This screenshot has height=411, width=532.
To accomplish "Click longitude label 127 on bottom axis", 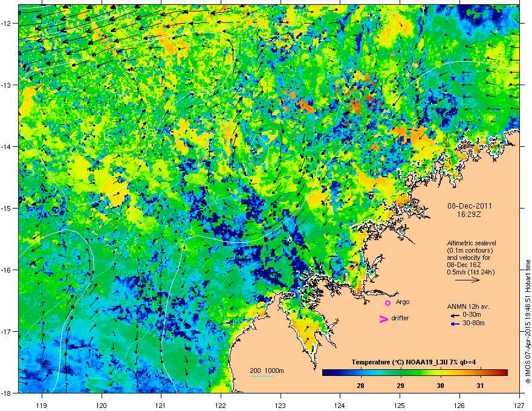I will [x=519, y=405].
